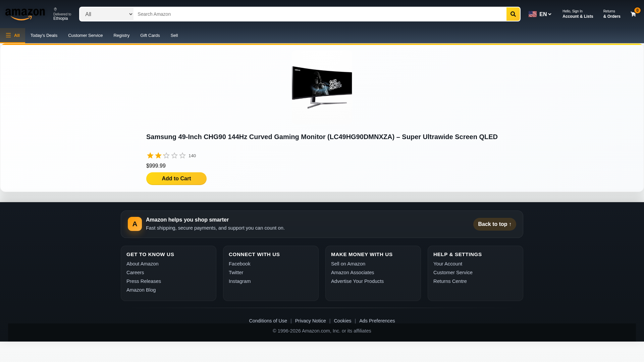Go to Customer Service in nav bar

click(x=85, y=35)
